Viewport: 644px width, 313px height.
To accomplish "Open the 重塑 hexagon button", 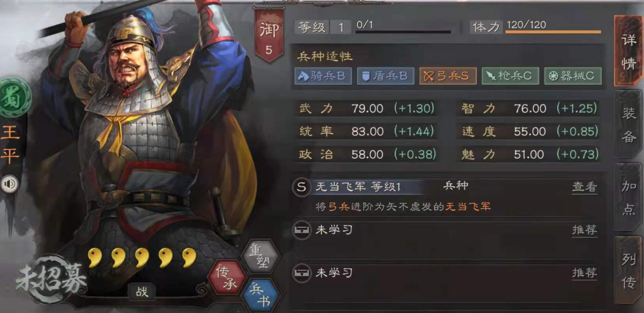I will (260, 255).
